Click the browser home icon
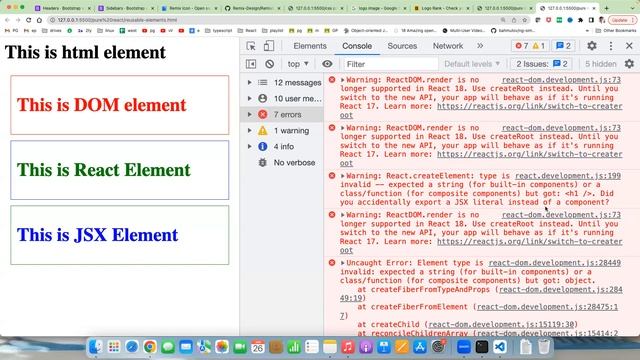The image size is (640, 360). (39, 20)
